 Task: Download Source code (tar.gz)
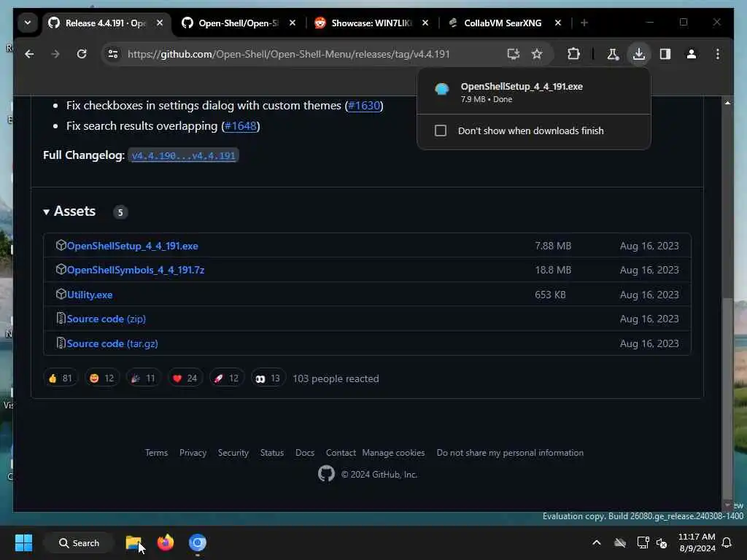coord(112,344)
